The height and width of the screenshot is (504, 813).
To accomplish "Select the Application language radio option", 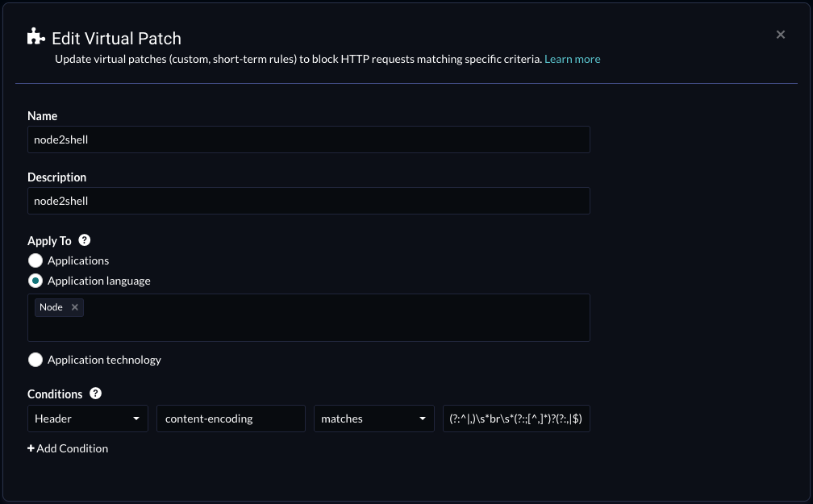I will tap(35, 281).
